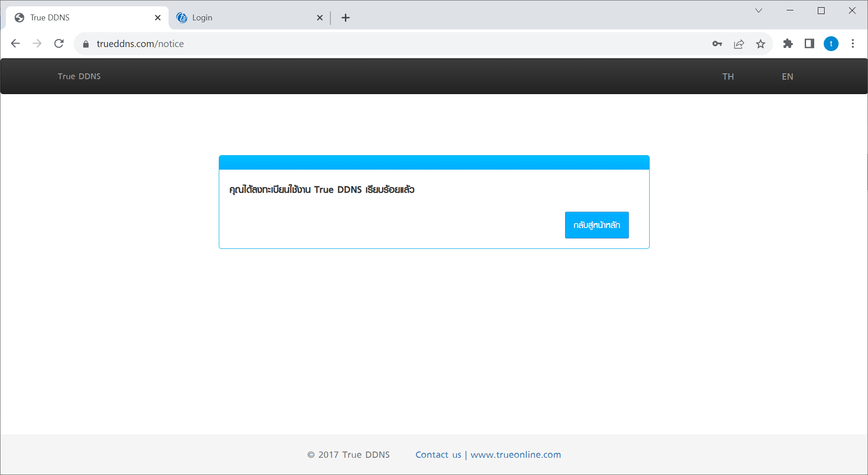868x475 pixels.
Task: Switch to the Login tab
Action: point(250,18)
